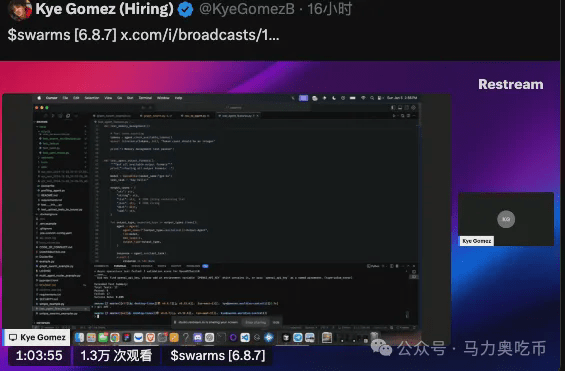Screen dimensions: 565x371
Task: Open the Edit menu
Action: 76,98
